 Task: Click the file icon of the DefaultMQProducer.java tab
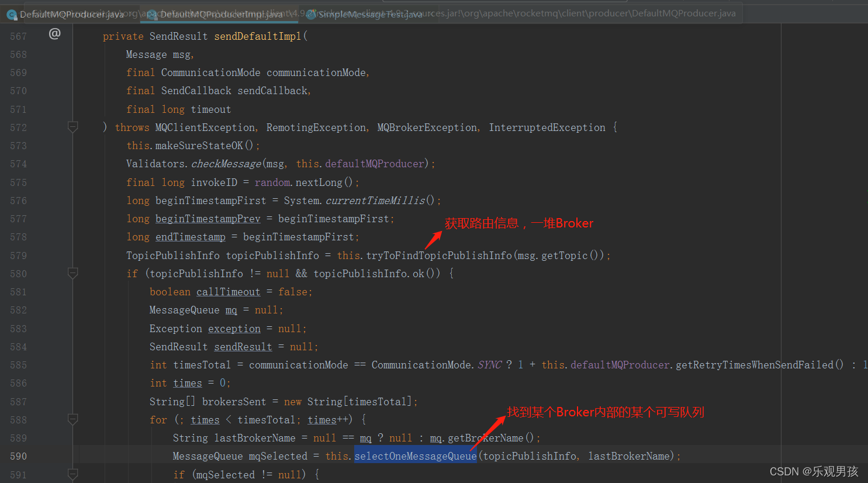12,15
